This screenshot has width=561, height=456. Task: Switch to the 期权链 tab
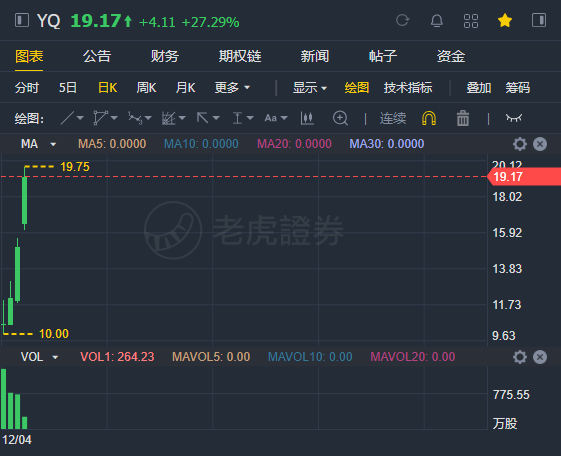(240, 56)
